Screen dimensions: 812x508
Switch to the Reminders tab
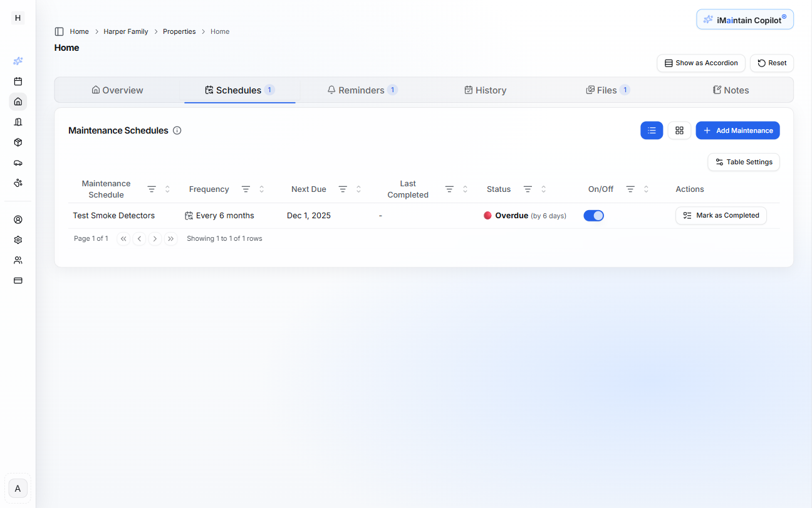pos(362,90)
